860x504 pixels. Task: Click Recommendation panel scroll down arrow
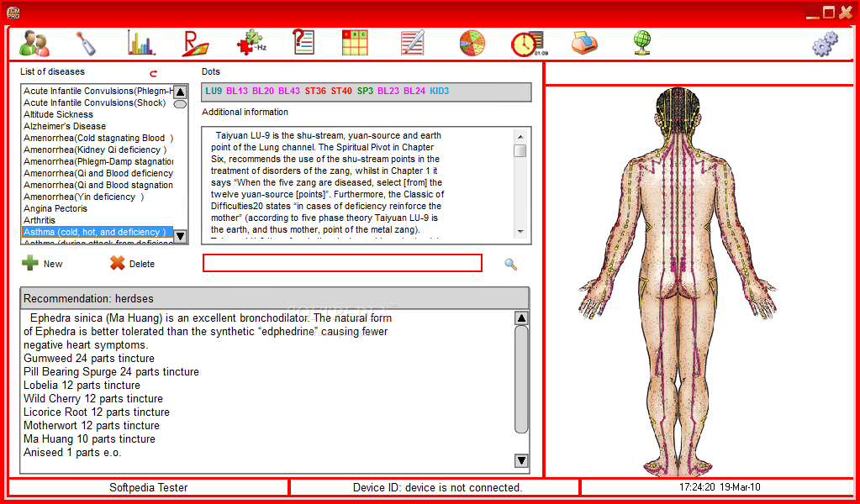521,460
